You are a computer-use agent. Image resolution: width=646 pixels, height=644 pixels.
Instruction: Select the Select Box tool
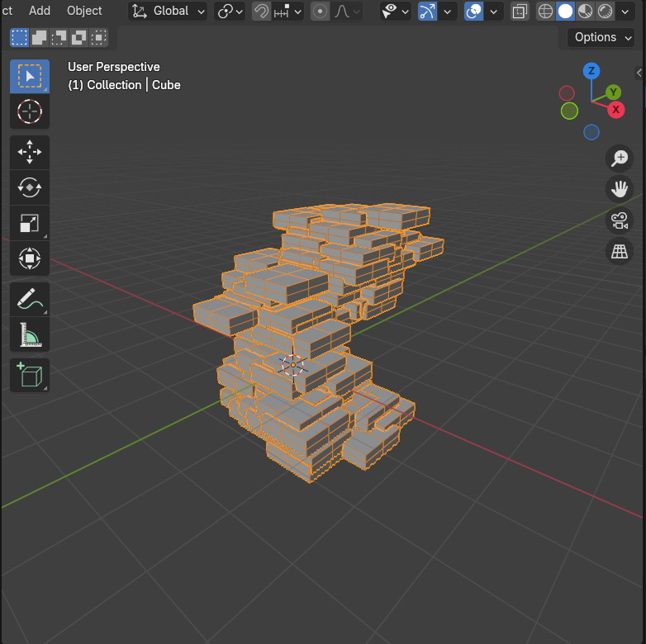click(30, 76)
